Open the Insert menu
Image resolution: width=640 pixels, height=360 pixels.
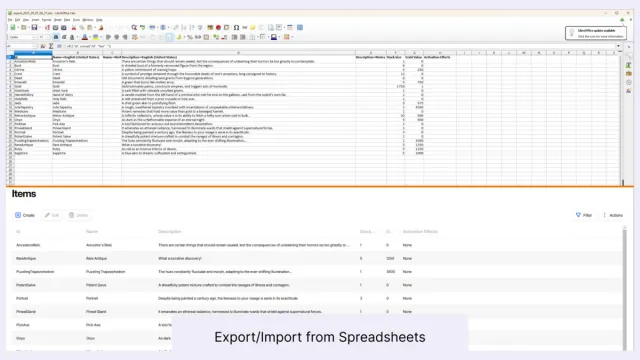coord(36,20)
